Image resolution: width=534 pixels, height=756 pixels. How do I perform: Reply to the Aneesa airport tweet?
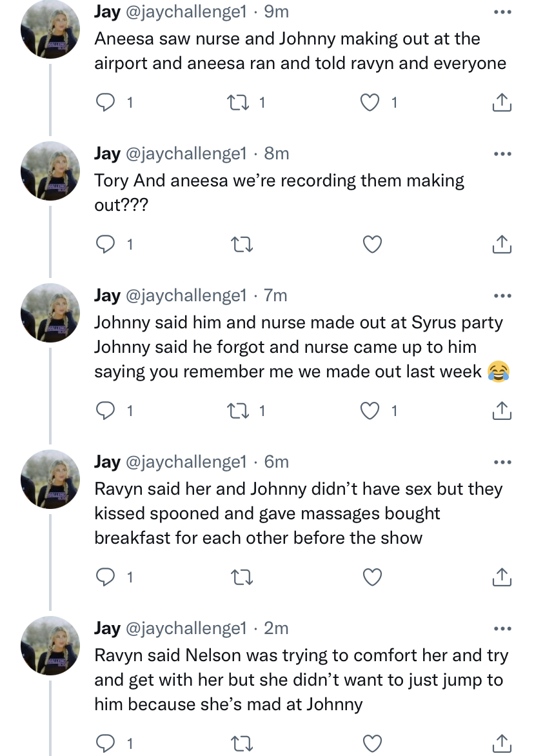coord(105,102)
